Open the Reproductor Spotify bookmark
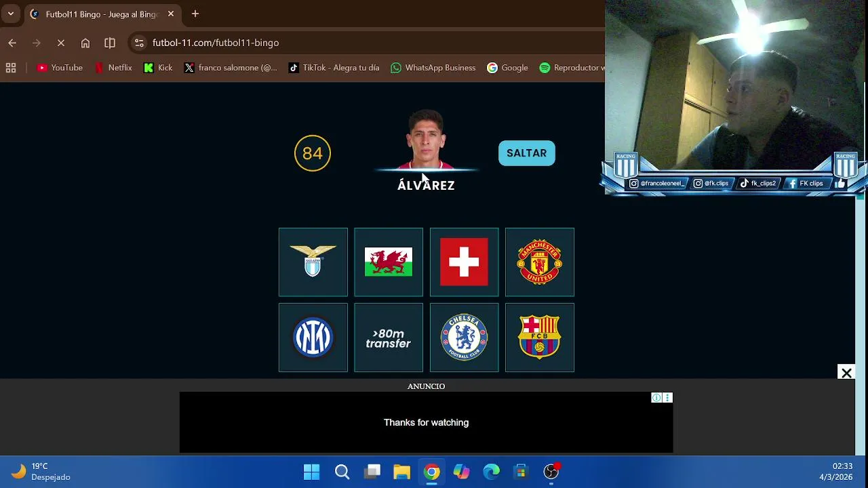Screen dimensions: 868x488 [x=571, y=68]
